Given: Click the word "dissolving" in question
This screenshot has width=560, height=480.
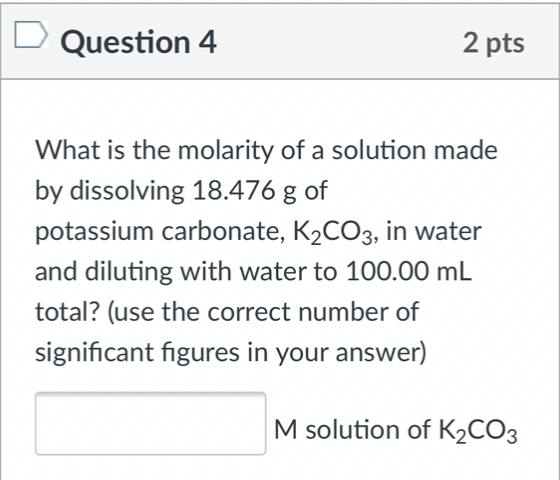Looking at the screenshot, I should coord(127,191).
